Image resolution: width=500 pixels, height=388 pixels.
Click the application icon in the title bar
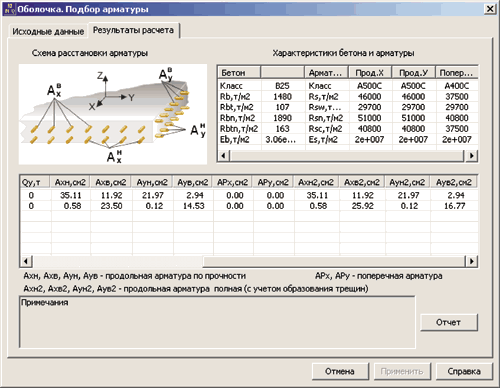click(9, 9)
